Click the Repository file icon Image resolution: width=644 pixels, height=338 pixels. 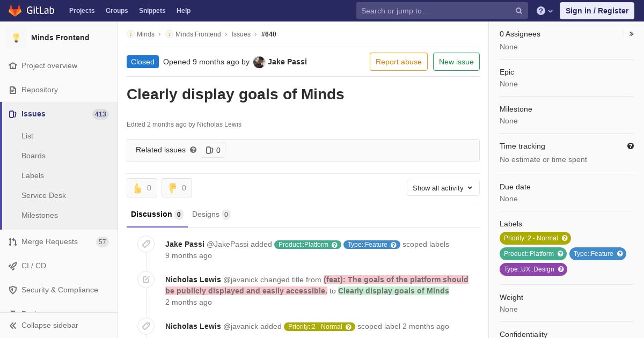pyautogui.click(x=13, y=90)
